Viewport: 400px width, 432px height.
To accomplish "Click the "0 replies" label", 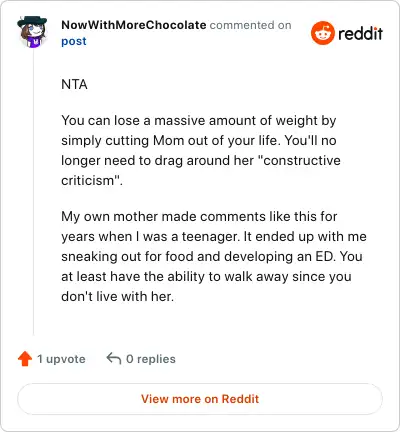I will click(x=151, y=359).
